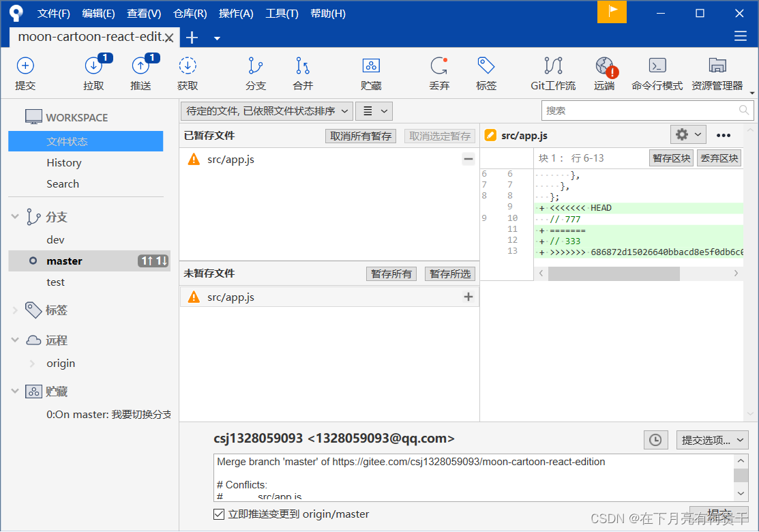This screenshot has width=759, height=532.
Task: Click the Fetch (获取) toolbar icon
Action: tap(188, 74)
